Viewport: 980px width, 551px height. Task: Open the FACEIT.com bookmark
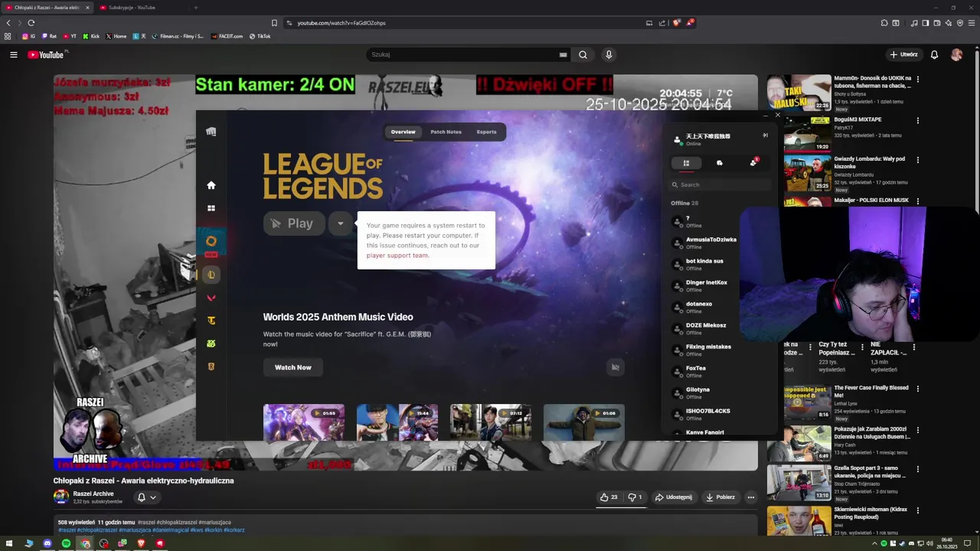click(x=227, y=36)
